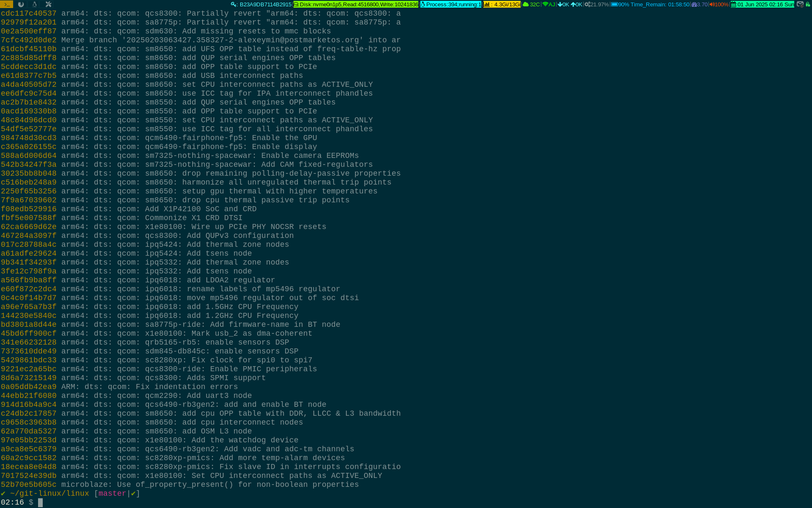The height and width of the screenshot is (508, 812).
Task: Click commit hash 44ebb21f6080
Action: pyautogui.click(x=28, y=396)
